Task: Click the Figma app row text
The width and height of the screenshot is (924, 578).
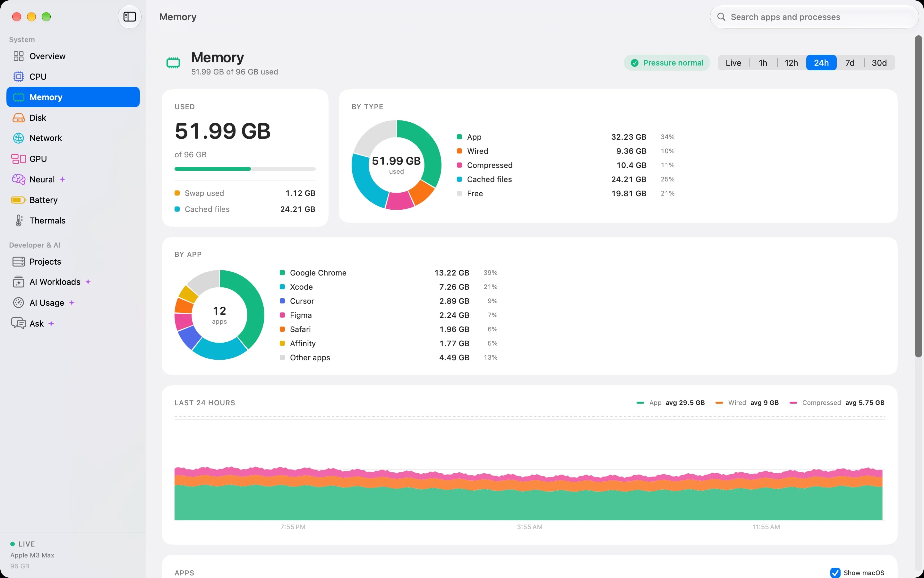Action: click(301, 315)
